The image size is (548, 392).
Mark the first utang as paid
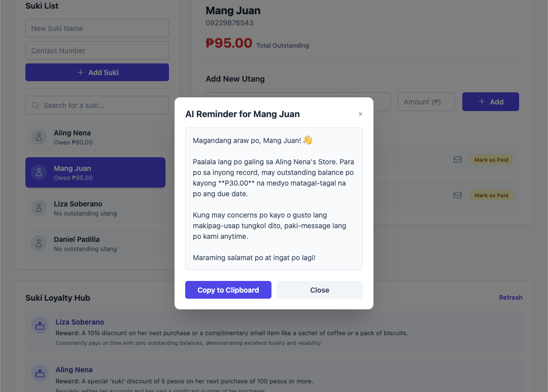(x=491, y=160)
